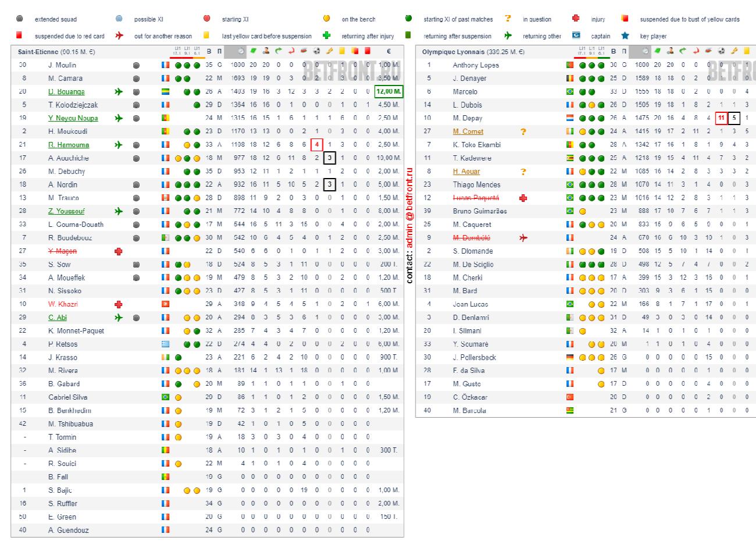The image size is (756, 548).
Task: Select the Euro value column header
Action: (x=388, y=51)
